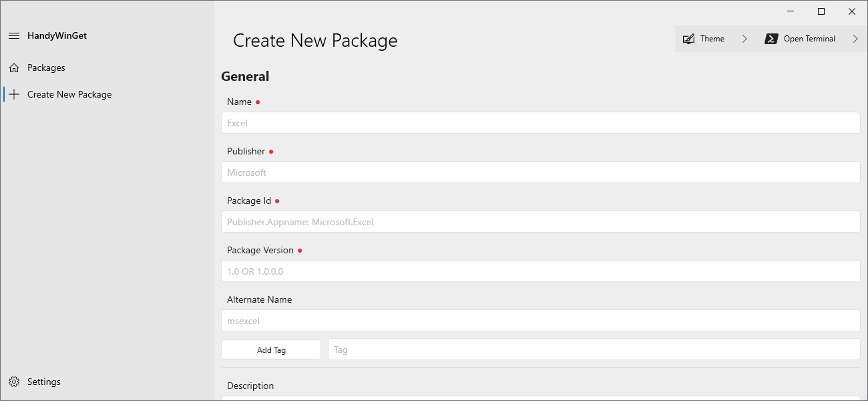Click the Packages home icon
The width and height of the screenshot is (868, 401).
coord(14,68)
